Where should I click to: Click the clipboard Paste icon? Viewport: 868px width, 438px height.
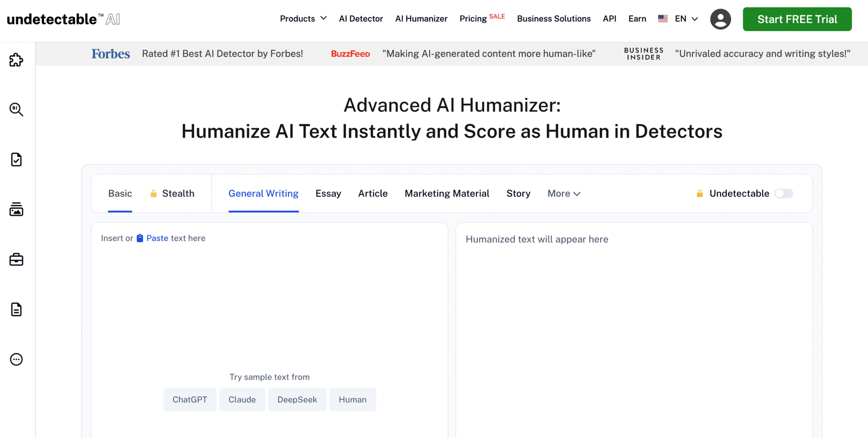tap(140, 238)
